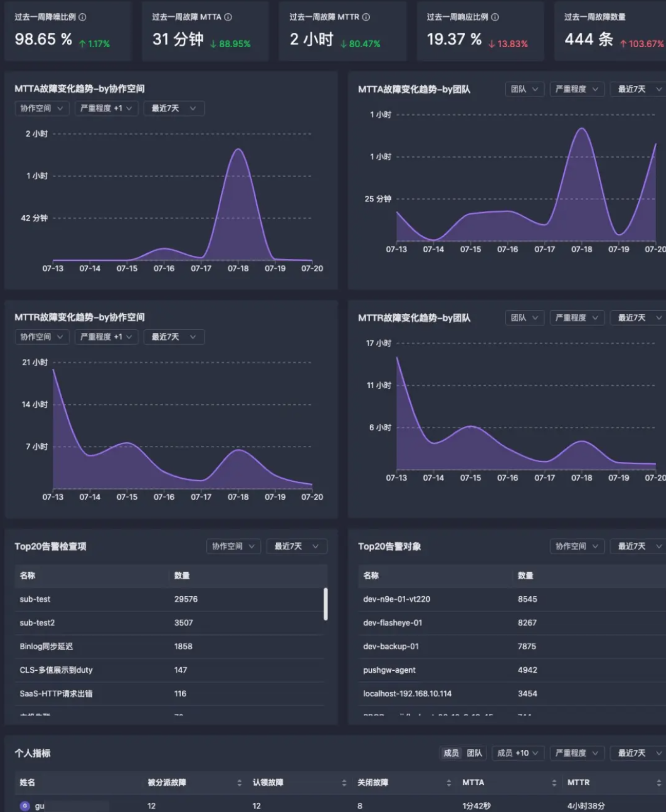Click CLS-多值展示到duty row name
This screenshot has height=812, width=666.
click(x=56, y=670)
